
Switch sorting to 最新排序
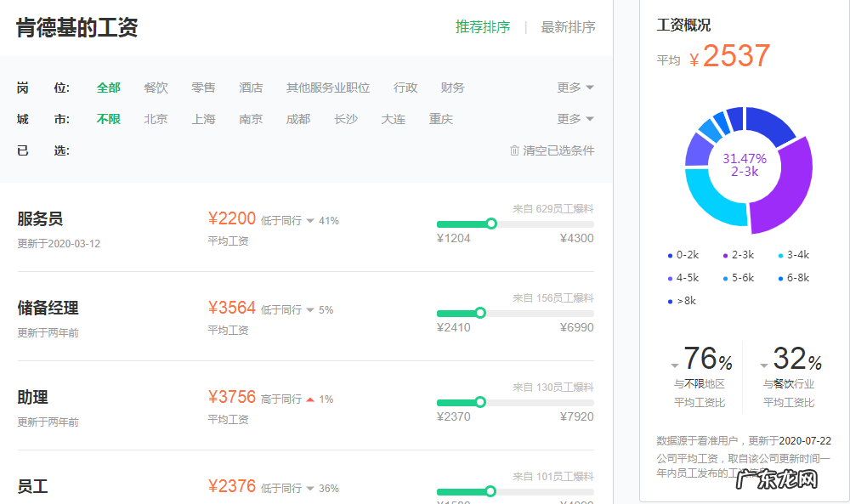point(568,26)
